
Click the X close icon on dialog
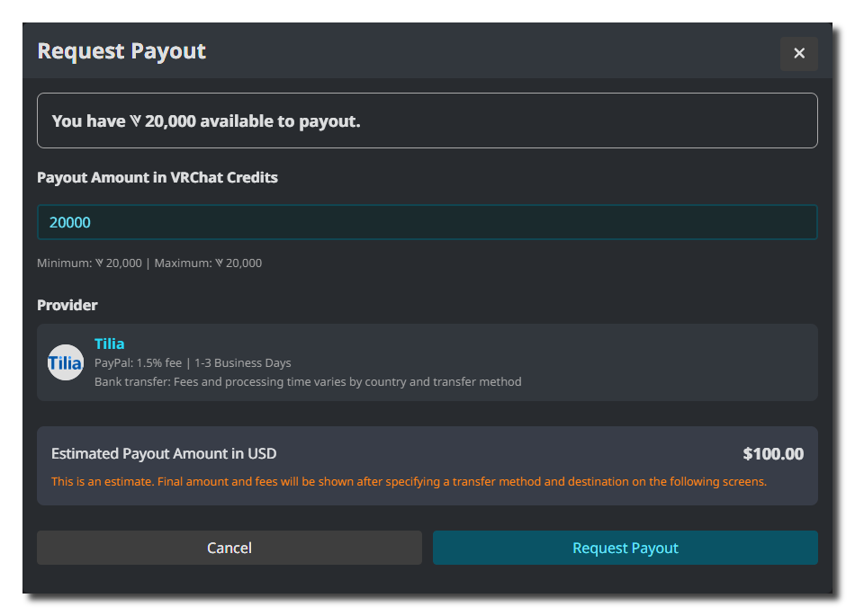[x=798, y=53]
